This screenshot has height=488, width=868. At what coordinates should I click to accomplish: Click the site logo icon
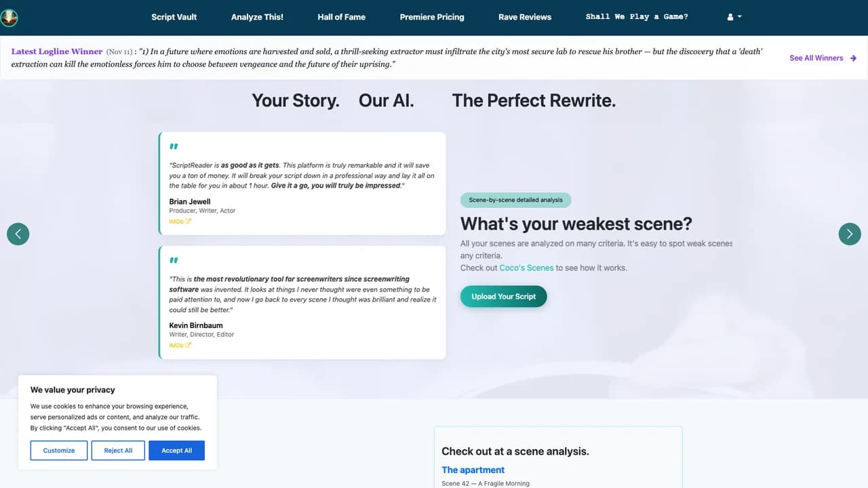(x=9, y=17)
